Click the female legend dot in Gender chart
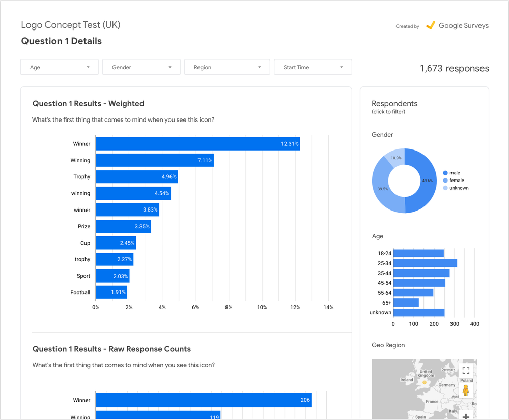This screenshot has height=420, width=509. 445,181
